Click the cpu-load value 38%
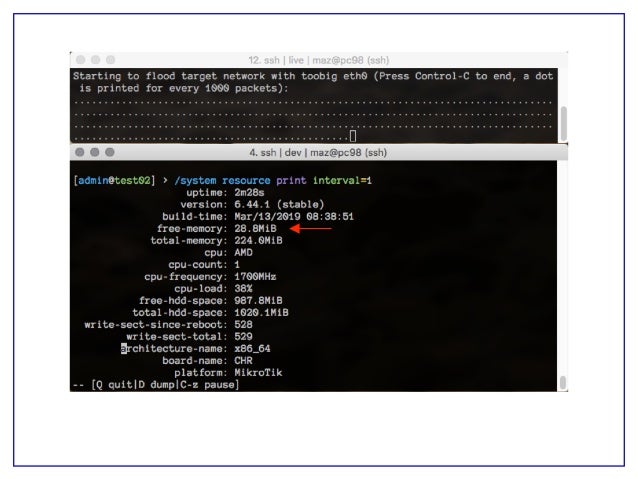This screenshot has height=479, width=638. (x=243, y=289)
